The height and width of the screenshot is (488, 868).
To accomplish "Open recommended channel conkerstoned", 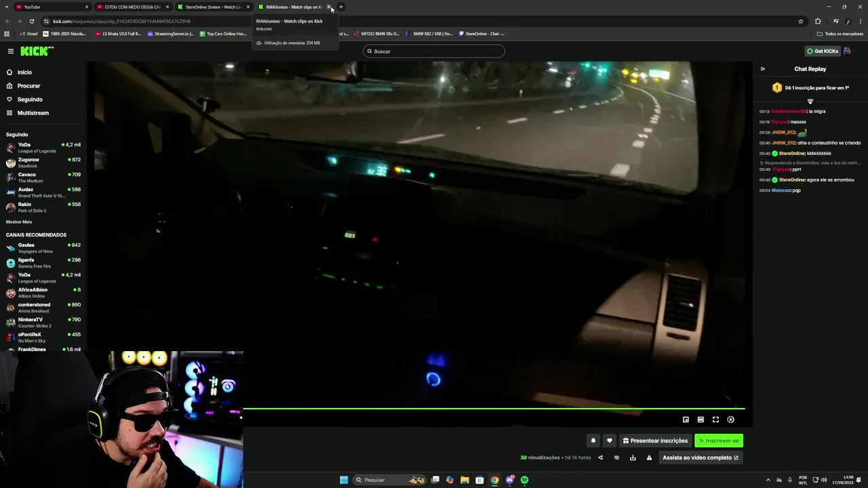I will pos(43,308).
